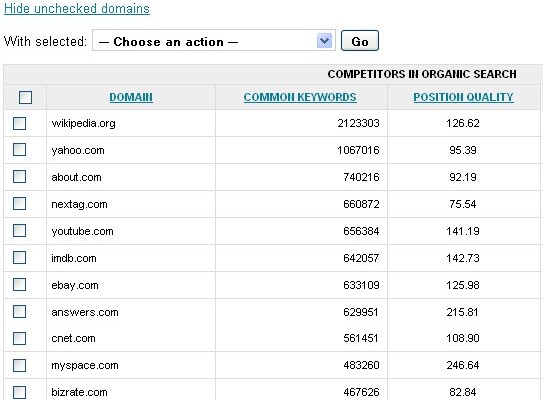The height and width of the screenshot is (400, 543).
Task: Check the bizrate.com row checkbox
Action: pyautogui.click(x=19, y=392)
